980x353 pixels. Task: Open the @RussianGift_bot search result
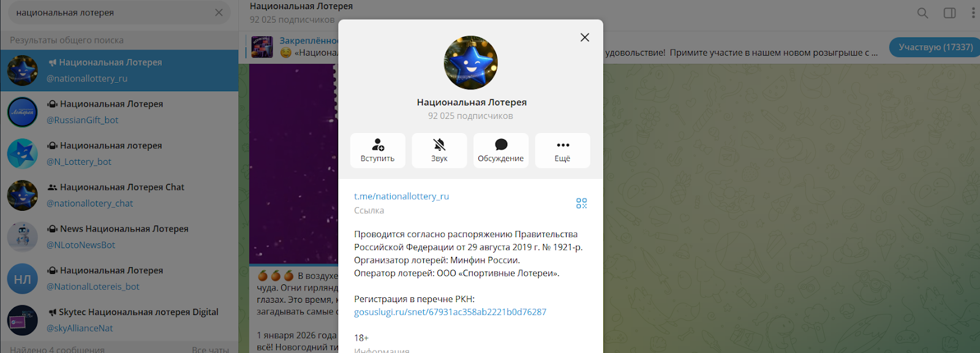point(119,112)
